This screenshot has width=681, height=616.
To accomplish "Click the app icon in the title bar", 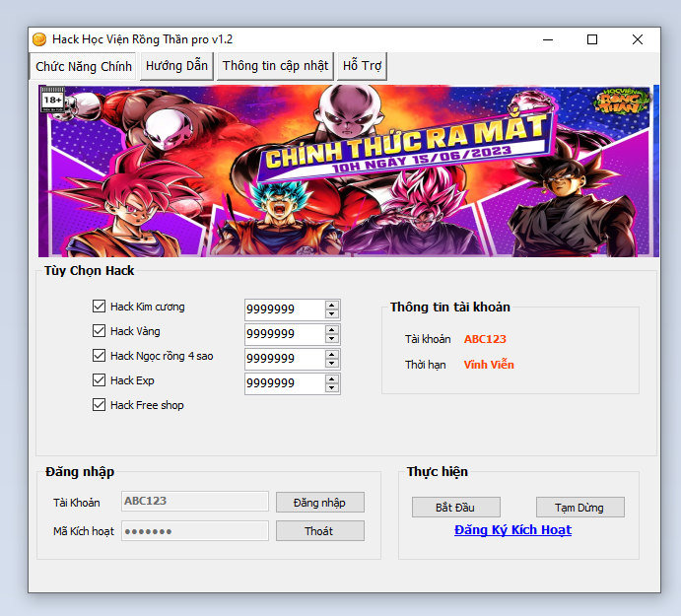I will click(39, 39).
